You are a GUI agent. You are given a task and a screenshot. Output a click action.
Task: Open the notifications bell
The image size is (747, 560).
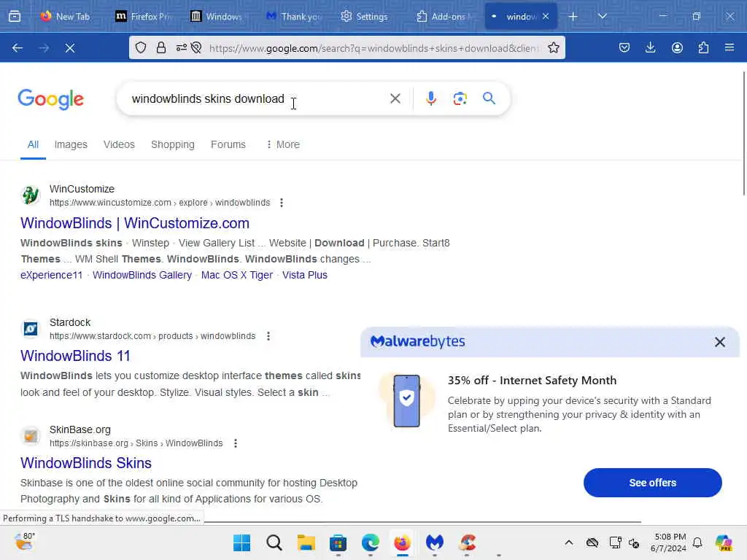pos(697,542)
